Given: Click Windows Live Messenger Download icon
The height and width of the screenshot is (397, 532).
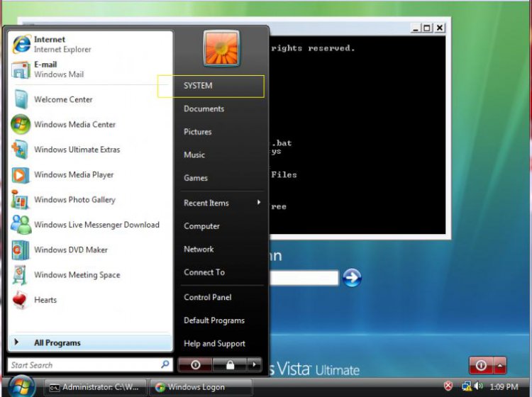Looking at the screenshot, I should pyautogui.click(x=21, y=225).
